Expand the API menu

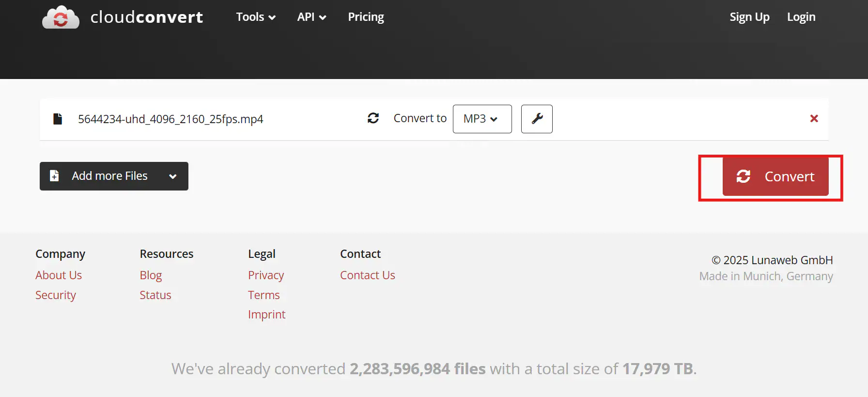tap(311, 17)
